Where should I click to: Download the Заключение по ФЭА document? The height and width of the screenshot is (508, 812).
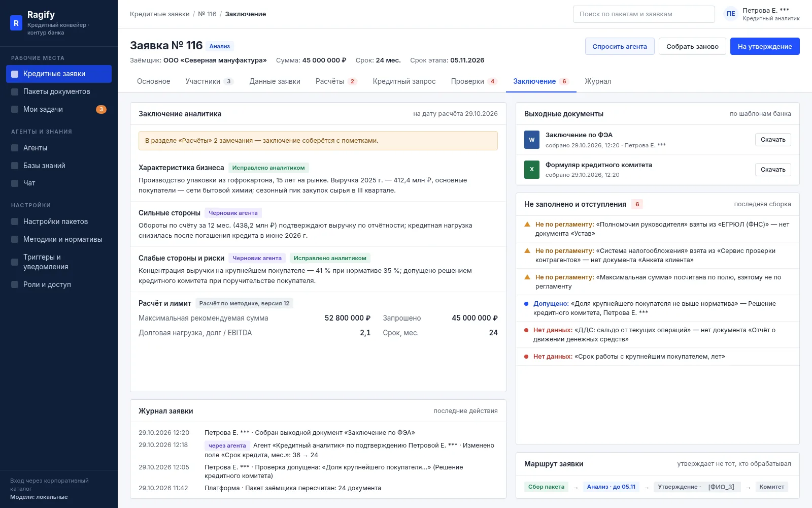pyautogui.click(x=773, y=140)
